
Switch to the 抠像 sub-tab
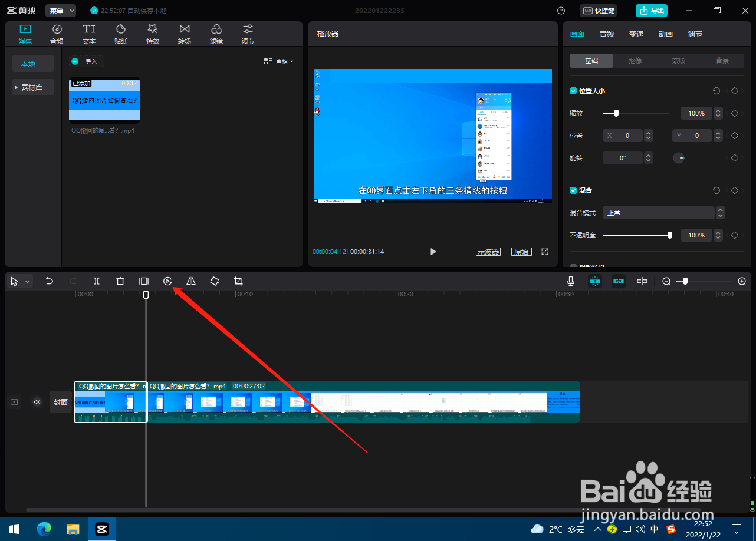point(635,61)
